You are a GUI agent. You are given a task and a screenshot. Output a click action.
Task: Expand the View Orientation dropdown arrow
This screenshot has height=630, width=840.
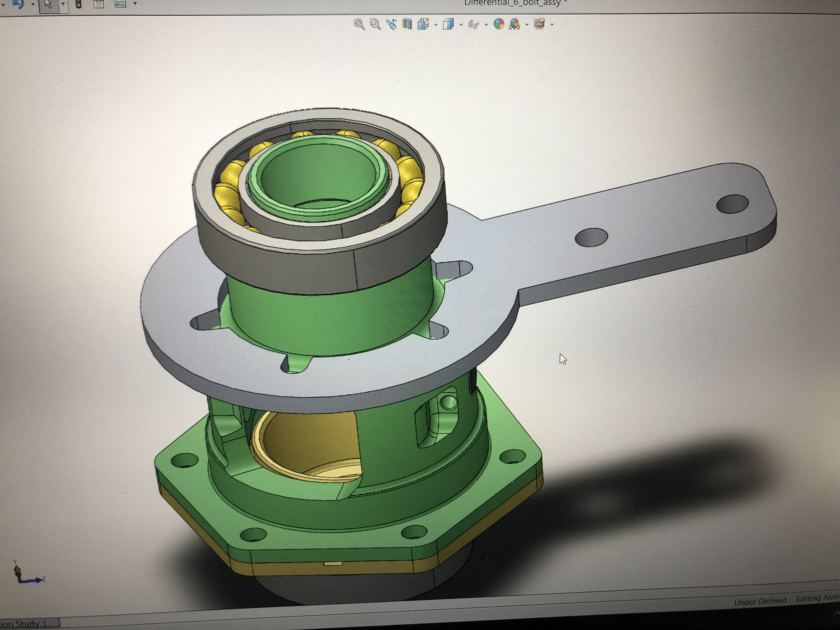coord(436,25)
